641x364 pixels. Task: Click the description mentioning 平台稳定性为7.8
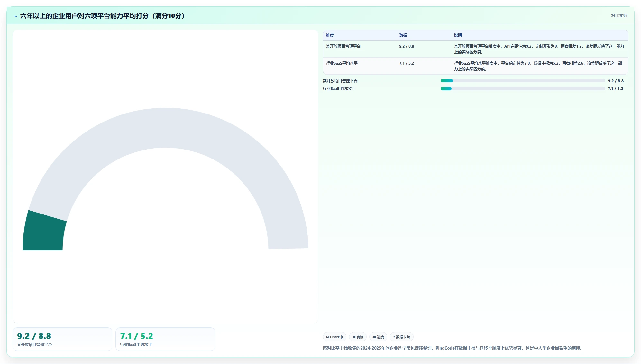pos(538,66)
